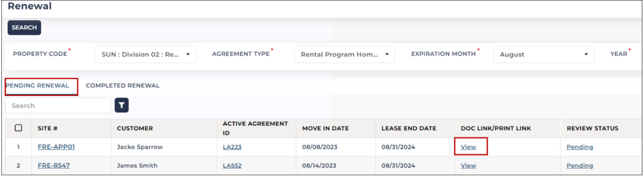Expand the Expiration Month dropdown showing August

click(x=544, y=55)
